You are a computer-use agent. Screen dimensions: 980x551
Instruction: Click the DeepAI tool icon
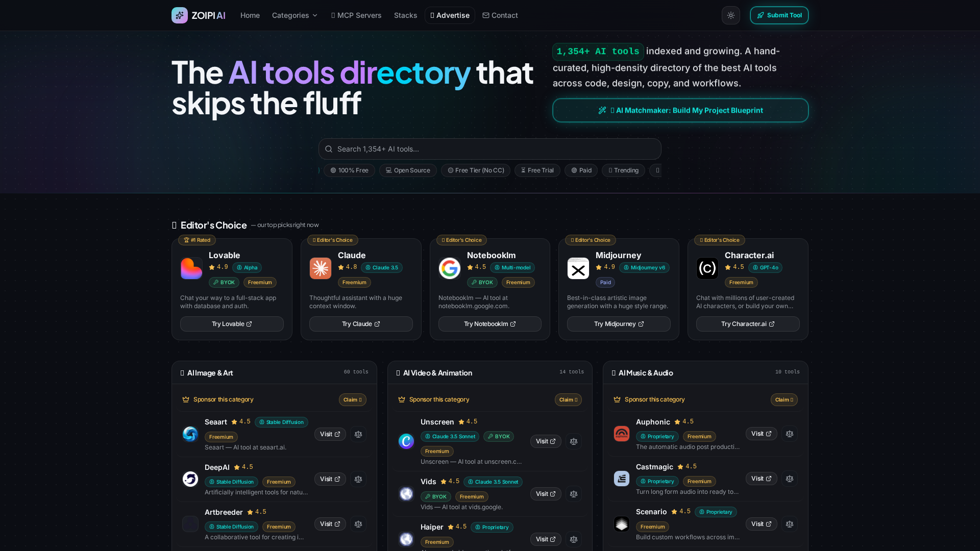(x=190, y=479)
